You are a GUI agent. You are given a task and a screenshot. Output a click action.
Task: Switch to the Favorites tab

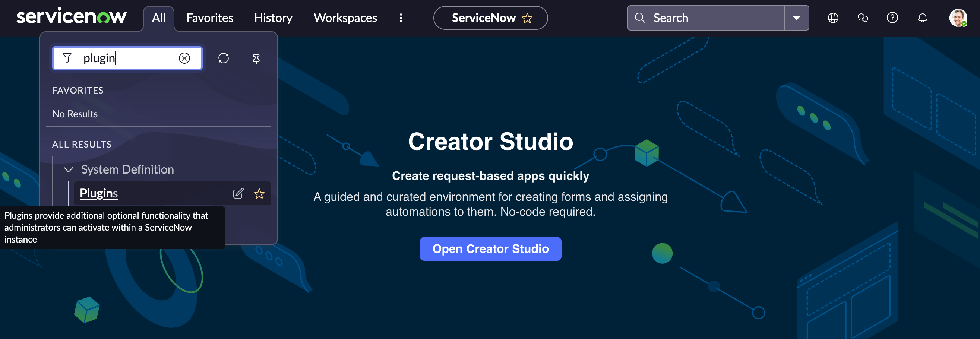point(209,18)
